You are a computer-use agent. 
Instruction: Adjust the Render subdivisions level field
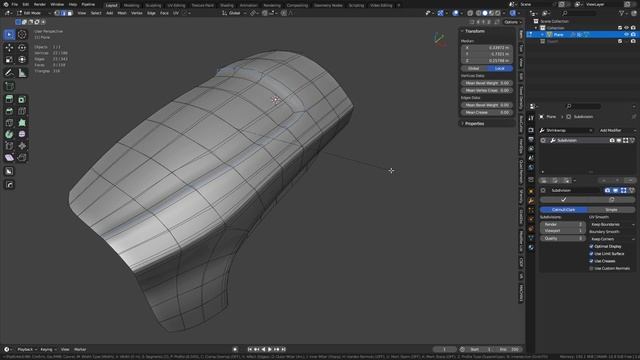point(563,224)
